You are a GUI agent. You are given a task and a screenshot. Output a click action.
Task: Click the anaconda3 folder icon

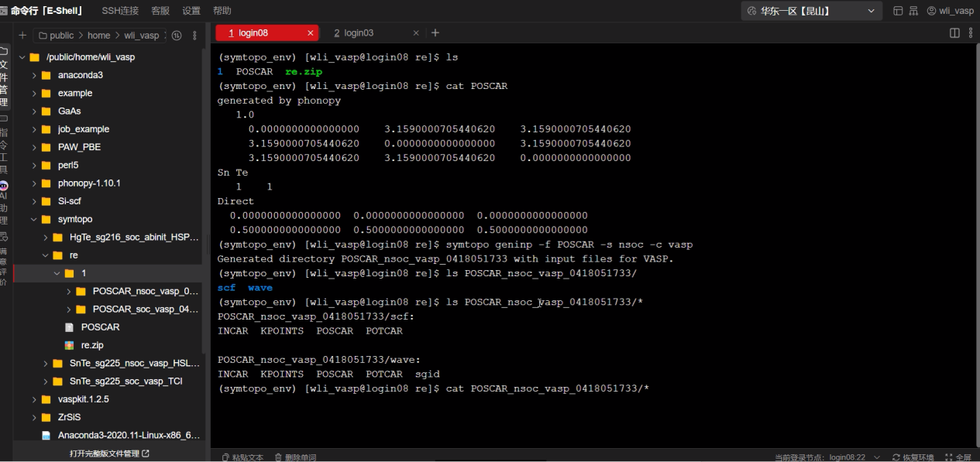(46, 75)
